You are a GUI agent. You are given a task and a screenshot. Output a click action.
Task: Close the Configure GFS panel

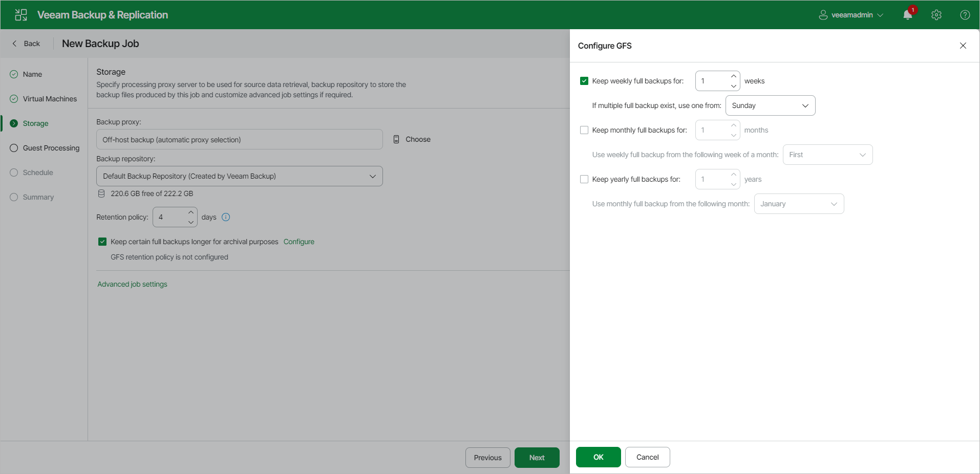tap(963, 46)
